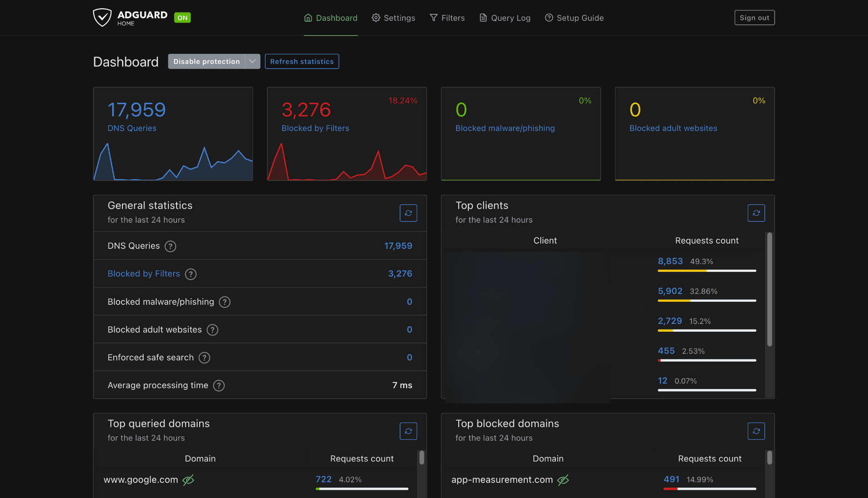Click the 12 client requests count
The height and width of the screenshot is (498, 868).
click(662, 380)
